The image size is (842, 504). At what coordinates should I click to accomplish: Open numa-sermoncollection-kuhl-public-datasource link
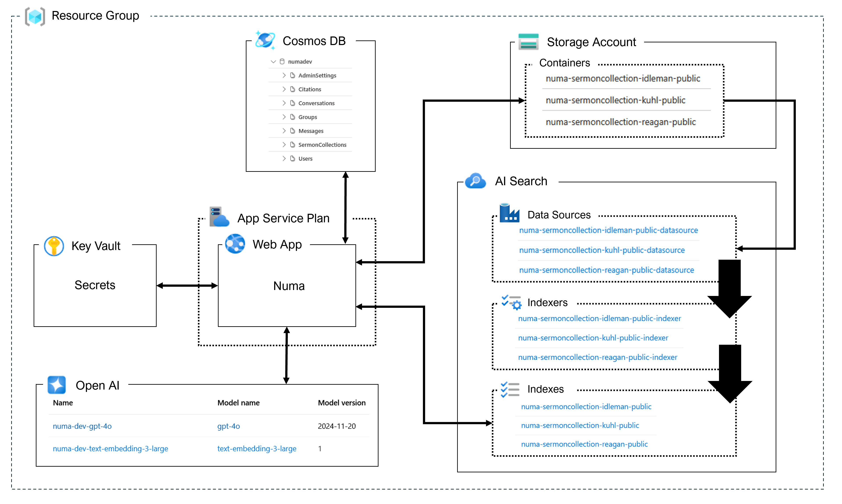coord(602,250)
